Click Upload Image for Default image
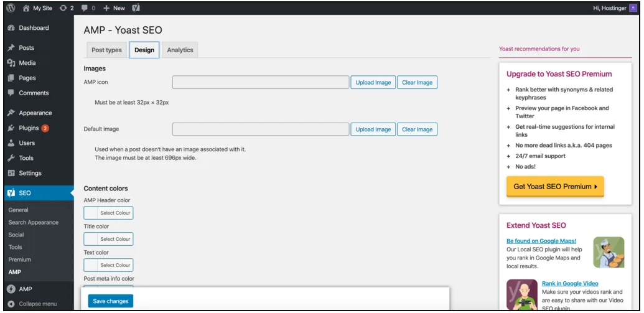 click(373, 129)
